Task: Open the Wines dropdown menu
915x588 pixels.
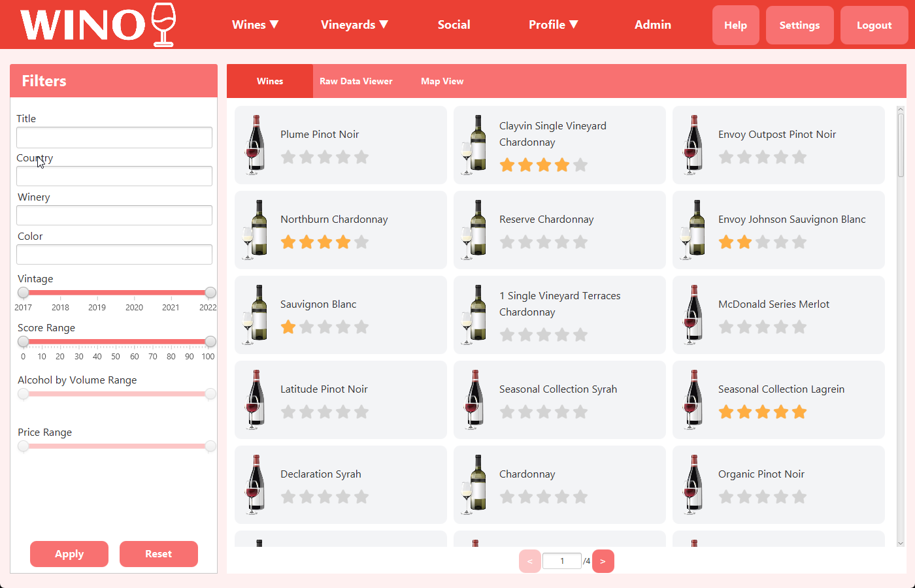Action: pos(255,25)
